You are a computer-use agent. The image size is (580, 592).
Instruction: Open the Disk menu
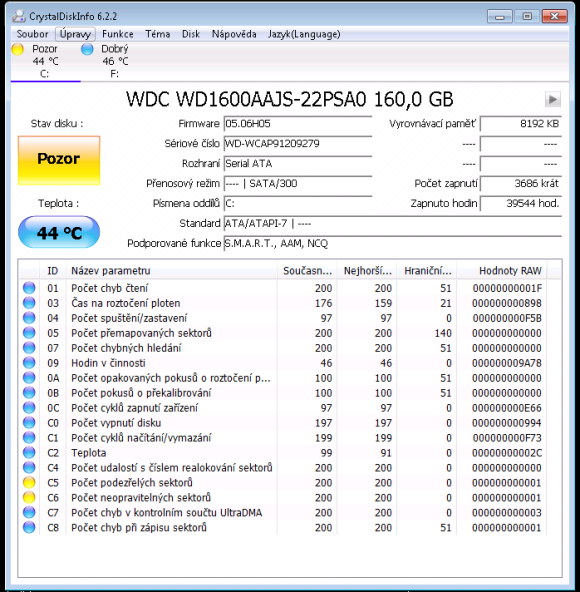click(191, 34)
